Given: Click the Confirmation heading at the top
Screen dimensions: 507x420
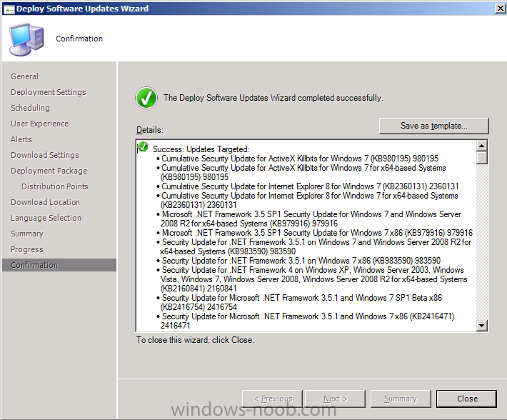Looking at the screenshot, I should [79, 39].
